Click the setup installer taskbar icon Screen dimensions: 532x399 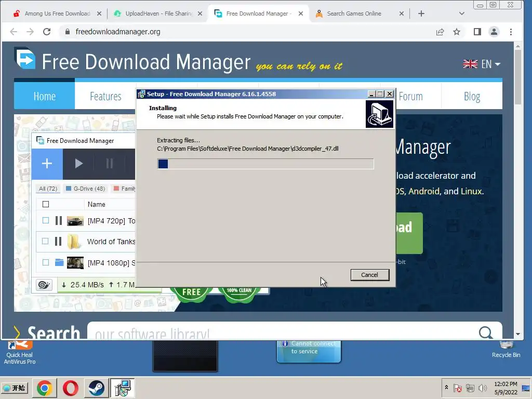123,388
